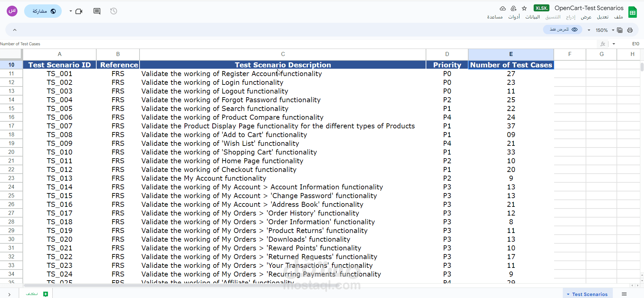Select the 'Reward Points' functionality description cell

[283, 248]
